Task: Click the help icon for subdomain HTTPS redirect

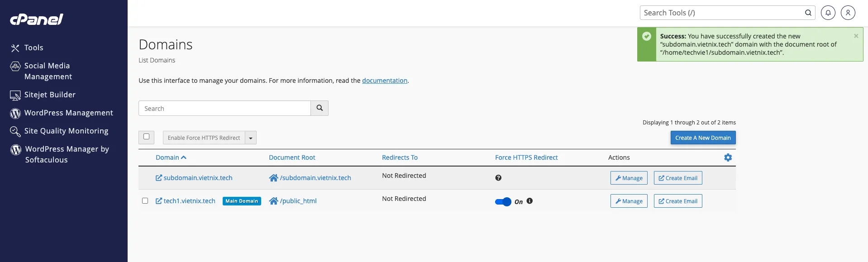Action: click(x=498, y=178)
